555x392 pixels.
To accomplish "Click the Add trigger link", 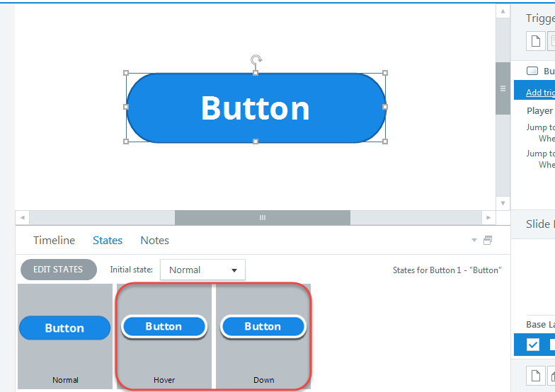I will coord(540,92).
